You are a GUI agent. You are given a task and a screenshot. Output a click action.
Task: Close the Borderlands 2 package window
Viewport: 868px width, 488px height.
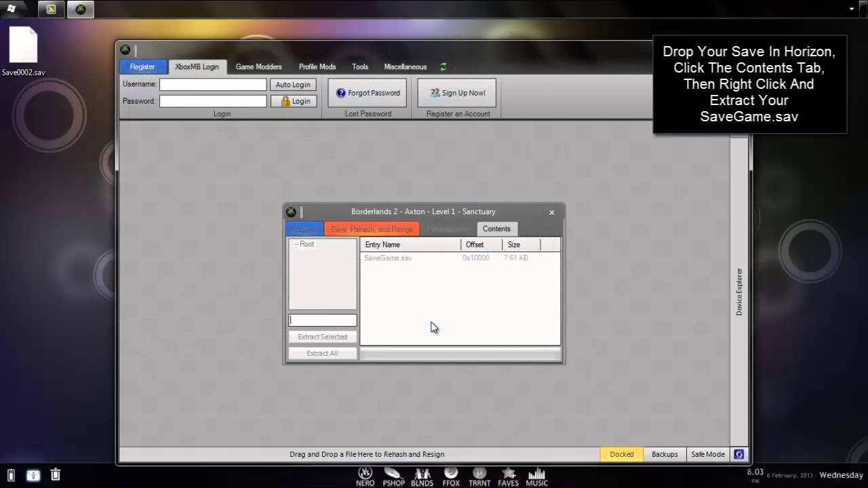click(551, 212)
